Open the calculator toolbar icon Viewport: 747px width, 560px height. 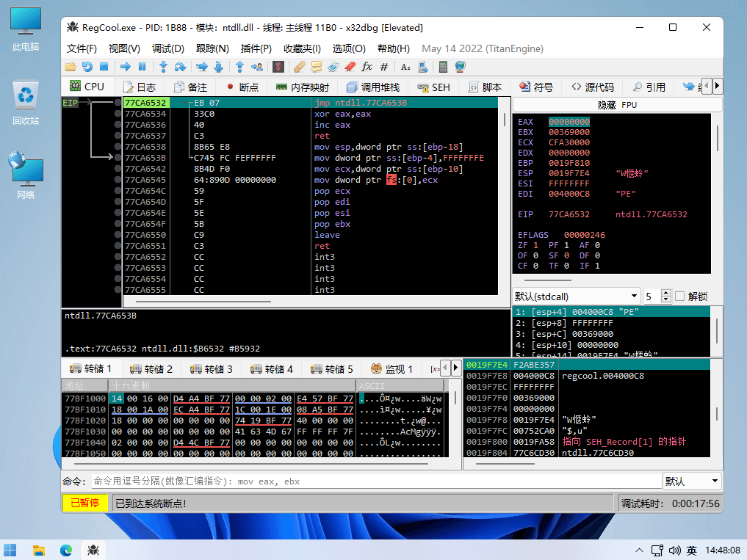(x=443, y=67)
